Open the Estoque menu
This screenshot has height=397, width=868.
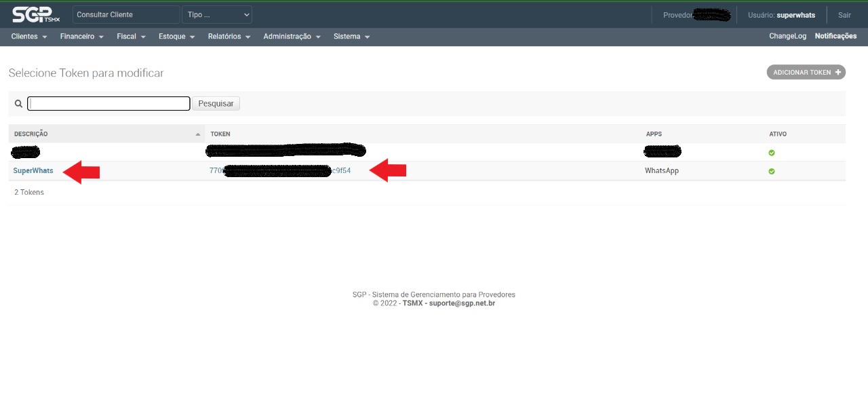176,37
